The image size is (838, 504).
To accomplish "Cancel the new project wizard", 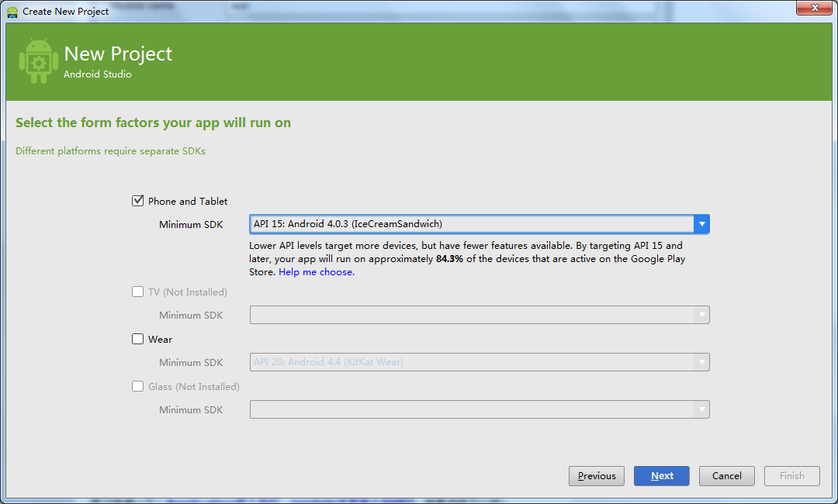I will click(727, 476).
